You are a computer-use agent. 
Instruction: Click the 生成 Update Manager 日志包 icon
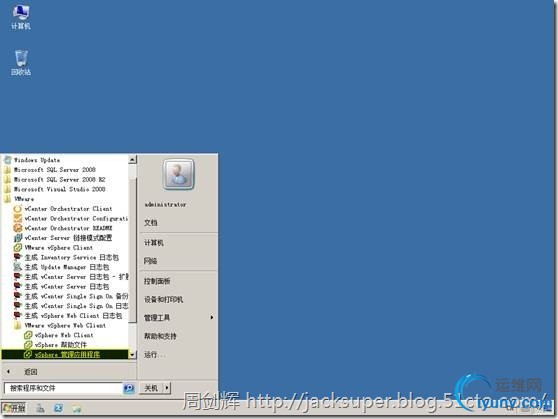[x=18, y=267]
